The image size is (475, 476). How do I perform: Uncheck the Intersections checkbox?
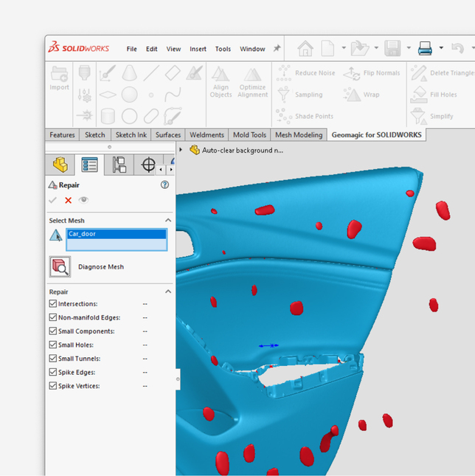53,303
